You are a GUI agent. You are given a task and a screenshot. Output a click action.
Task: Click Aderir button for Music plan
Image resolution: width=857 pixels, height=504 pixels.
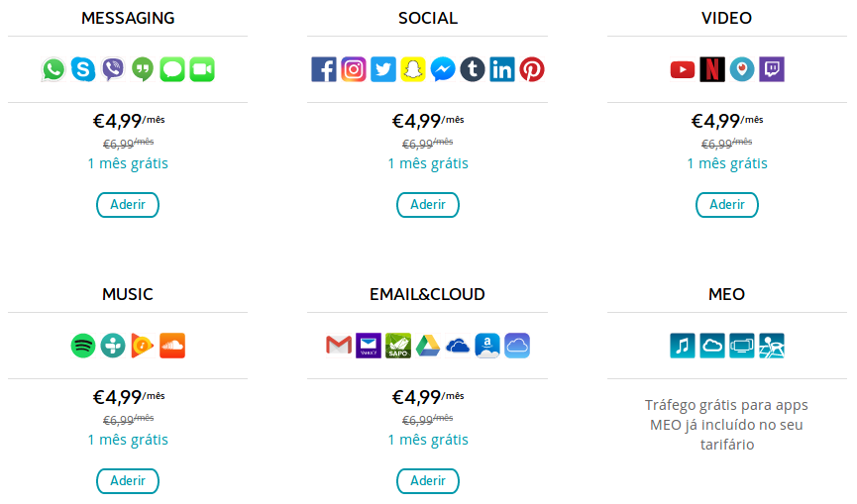pyautogui.click(x=128, y=481)
